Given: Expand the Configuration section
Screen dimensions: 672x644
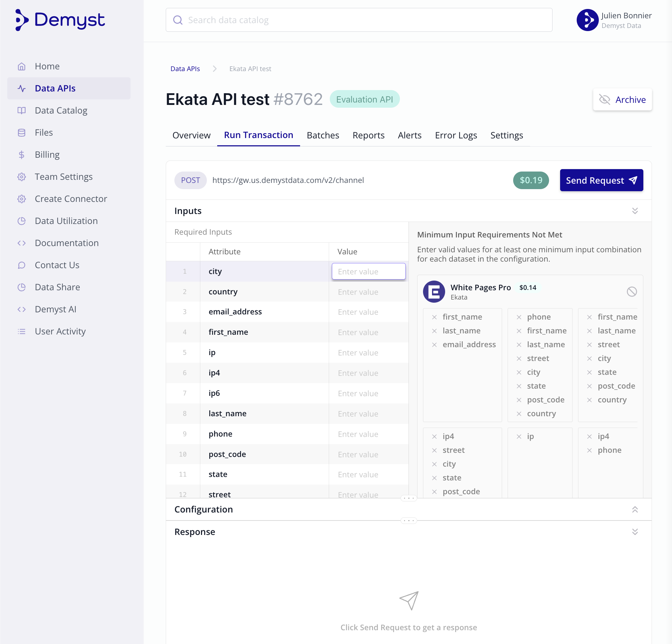Looking at the screenshot, I should [x=635, y=509].
